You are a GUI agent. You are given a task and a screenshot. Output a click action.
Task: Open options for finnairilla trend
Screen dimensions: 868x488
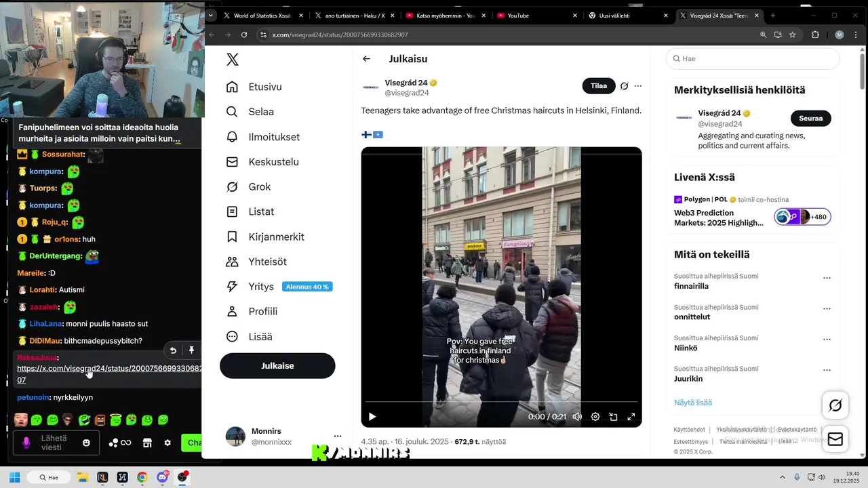[x=827, y=278]
